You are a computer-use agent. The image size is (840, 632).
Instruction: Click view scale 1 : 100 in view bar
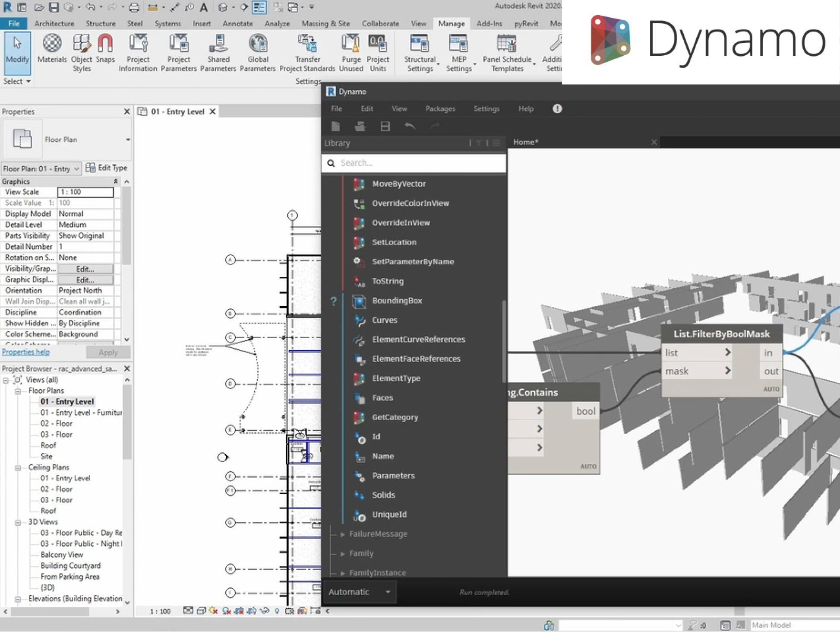[x=160, y=611]
